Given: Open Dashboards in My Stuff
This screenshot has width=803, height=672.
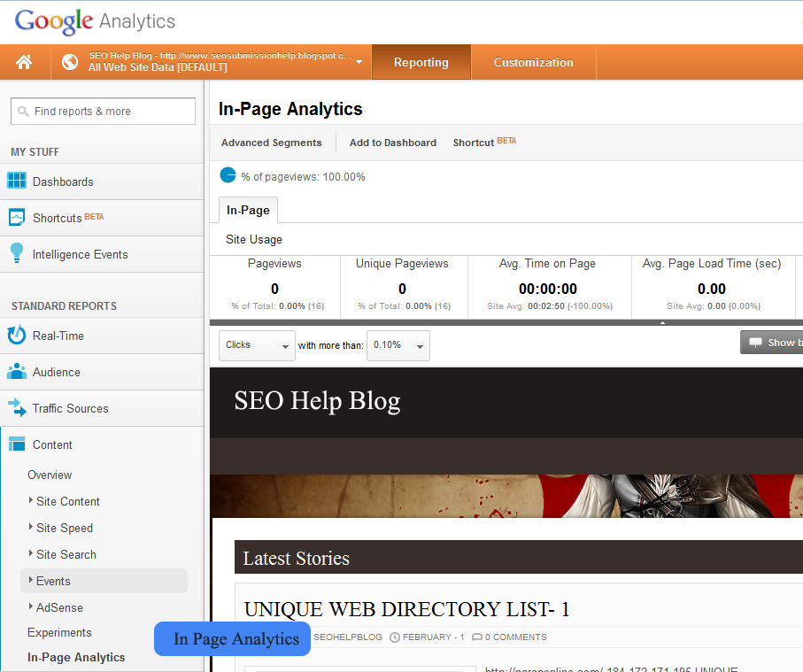Looking at the screenshot, I should click(63, 182).
